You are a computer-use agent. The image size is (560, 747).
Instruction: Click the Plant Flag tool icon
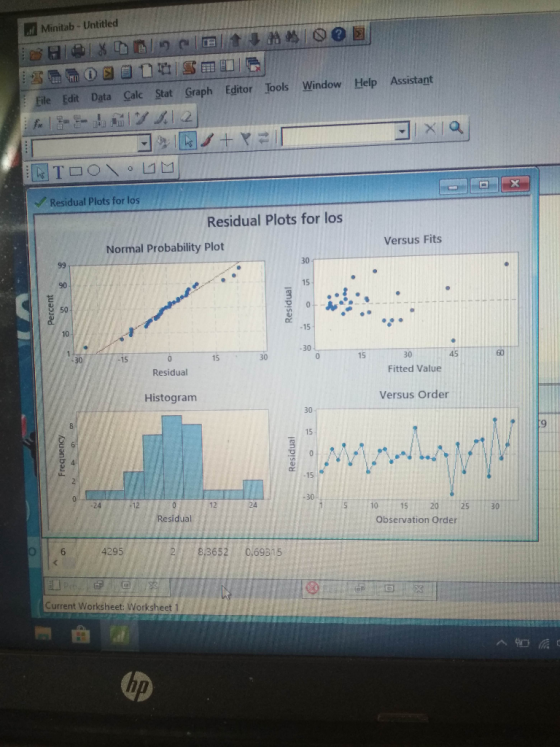[245, 138]
